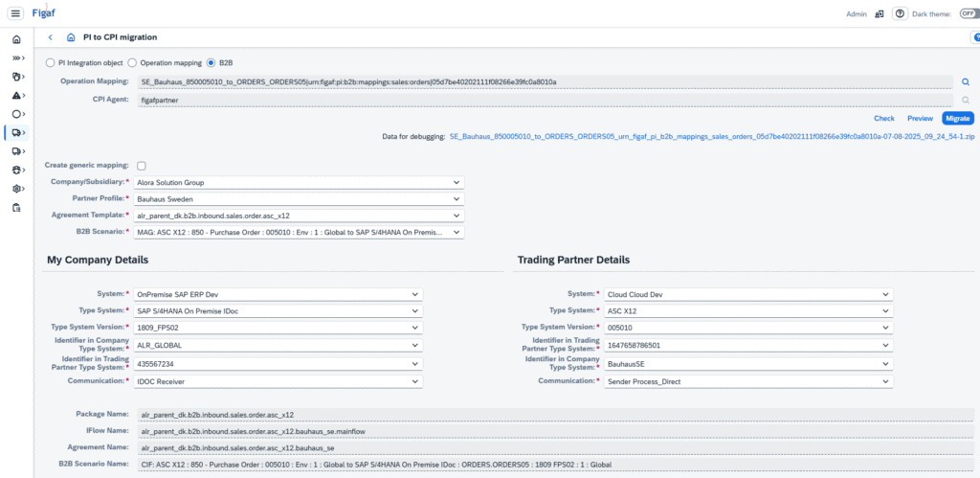The image size is (980, 478).
Task: Open the 1809_FPS02 version dropdown
Action: pyautogui.click(x=278, y=328)
